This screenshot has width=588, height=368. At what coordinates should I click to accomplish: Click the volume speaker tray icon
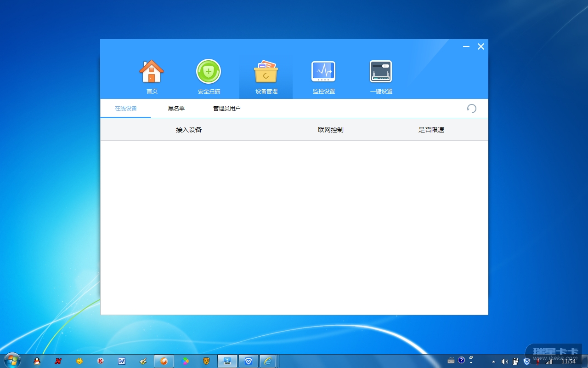click(504, 361)
